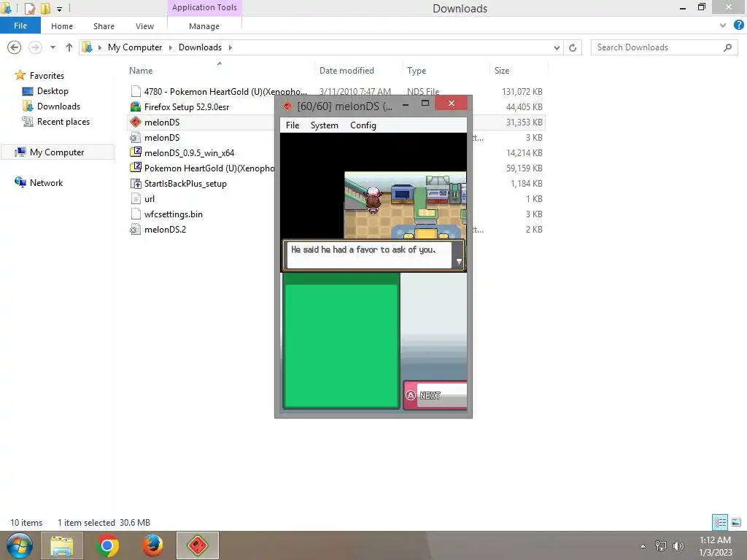Launch Firefox from the taskbar

click(152, 545)
